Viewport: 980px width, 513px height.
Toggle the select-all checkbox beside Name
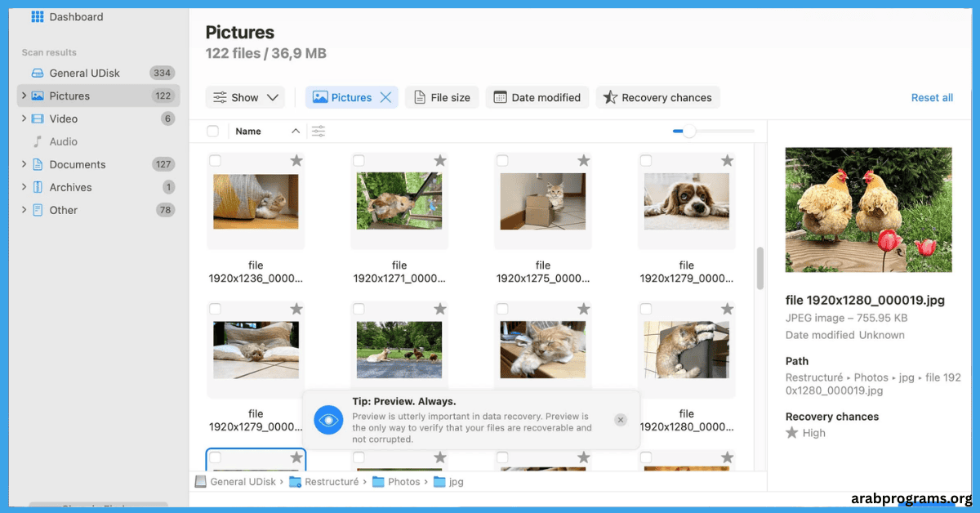(x=213, y=131)
